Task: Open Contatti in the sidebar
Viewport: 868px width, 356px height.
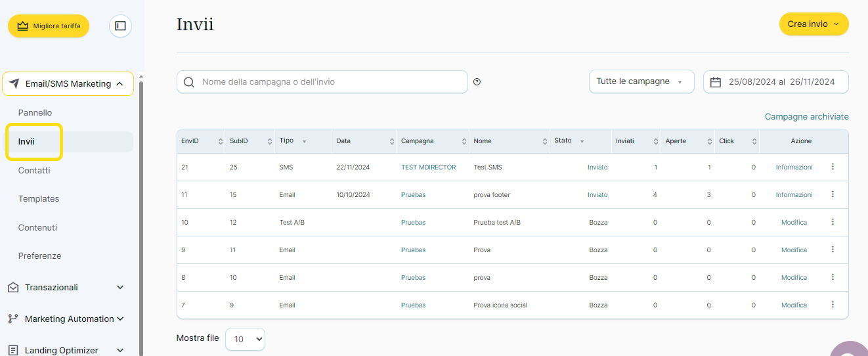Action: pos(34,170)
